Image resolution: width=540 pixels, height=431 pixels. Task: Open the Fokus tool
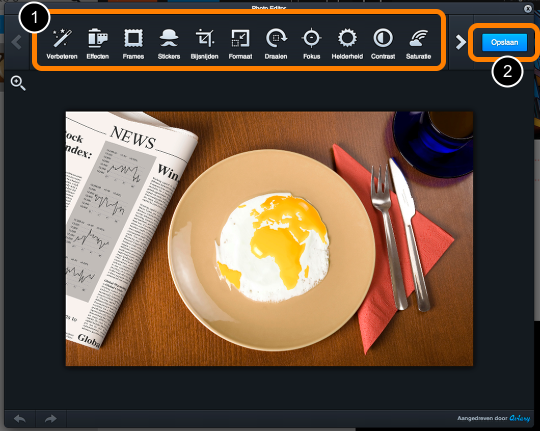tap(312, 44)
